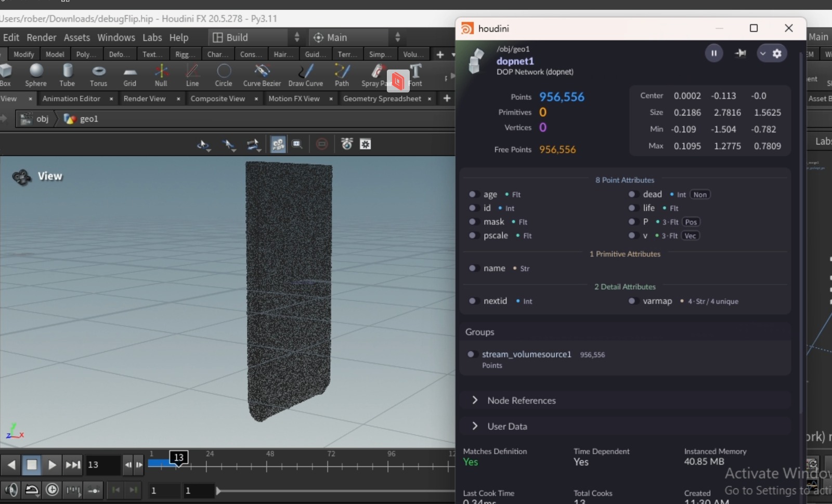
Task: Click frame 48 on the timeline
Action: tap(267, 465)
